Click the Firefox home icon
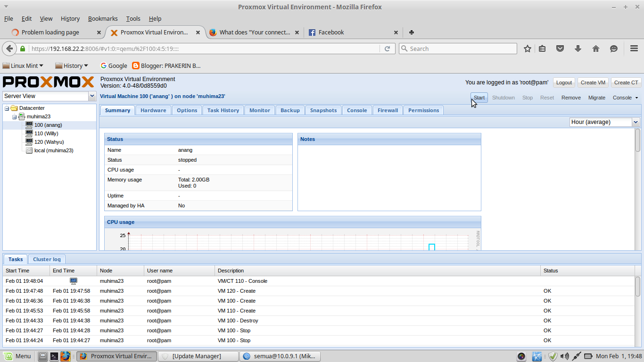 (x=596, y=48)
